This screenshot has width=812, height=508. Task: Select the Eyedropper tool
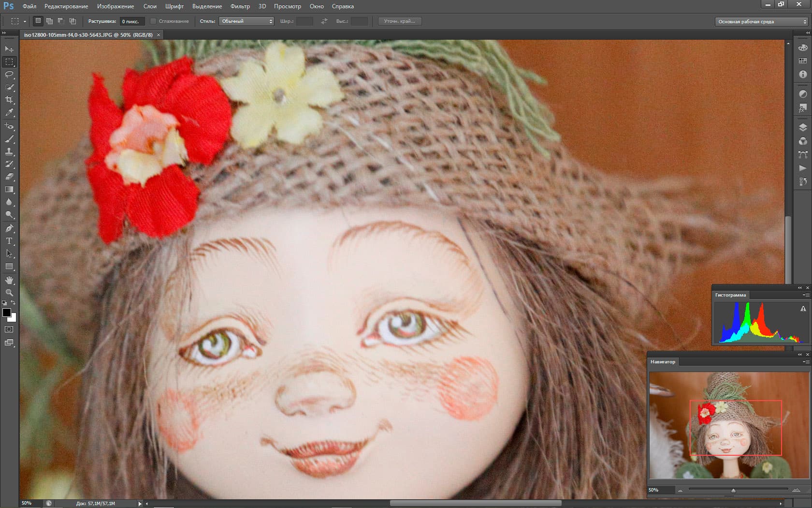pos(9,112)
